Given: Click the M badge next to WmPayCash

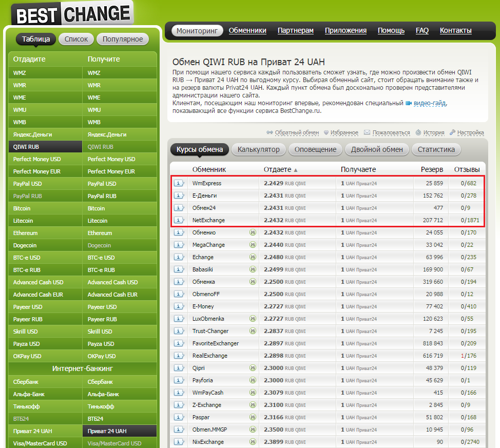Looking at the screenshot, I should click(x=253, y=393).
